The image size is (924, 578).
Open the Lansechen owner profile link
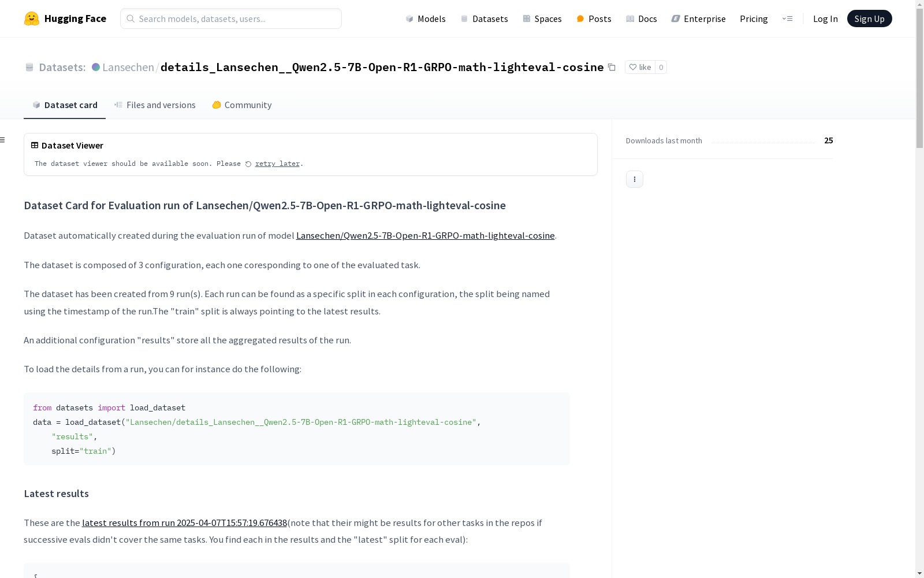(x=128, y=67)
